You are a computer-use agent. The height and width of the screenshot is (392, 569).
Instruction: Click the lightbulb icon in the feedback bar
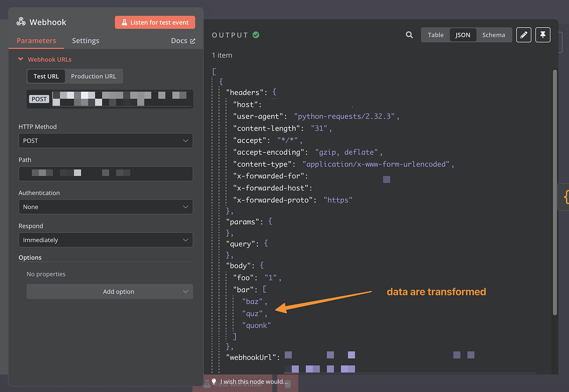[x=214, y=381]
